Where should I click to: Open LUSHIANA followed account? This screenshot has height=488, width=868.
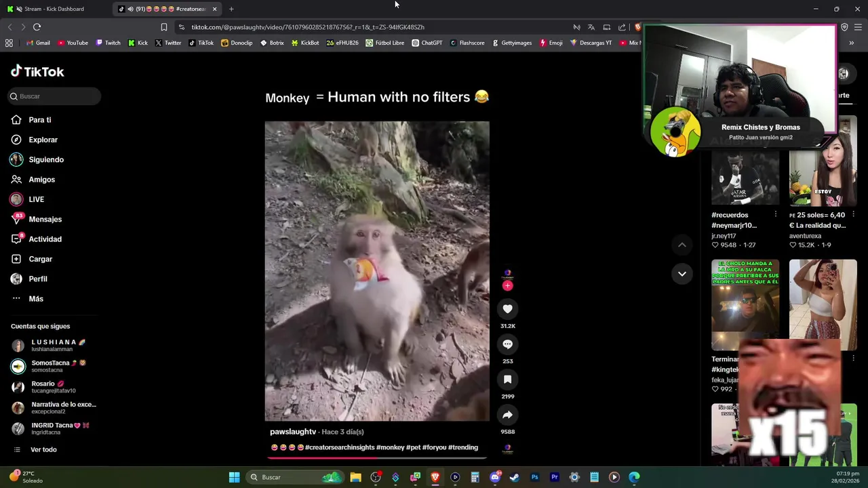(x=54, y=346)
